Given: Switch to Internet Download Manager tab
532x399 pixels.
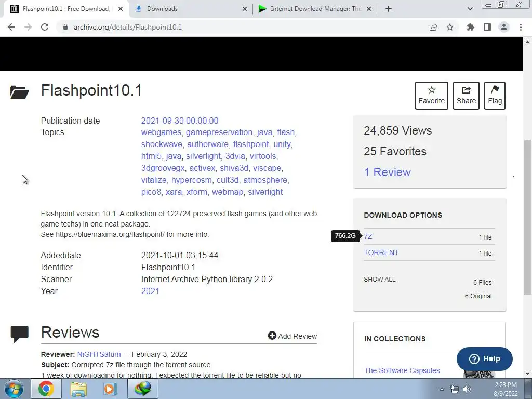Looking at the screenshot, I should click(x=315, y=9).
